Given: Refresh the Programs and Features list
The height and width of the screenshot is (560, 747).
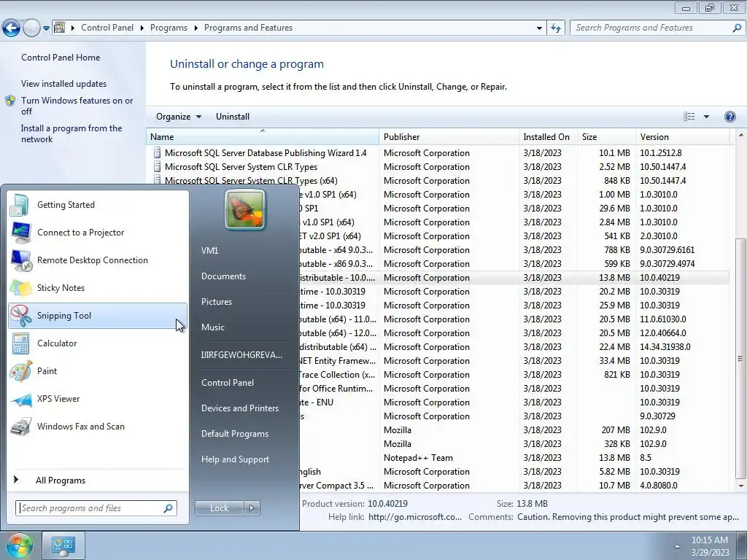Looking at the screenshot, I should coord(555,28).
